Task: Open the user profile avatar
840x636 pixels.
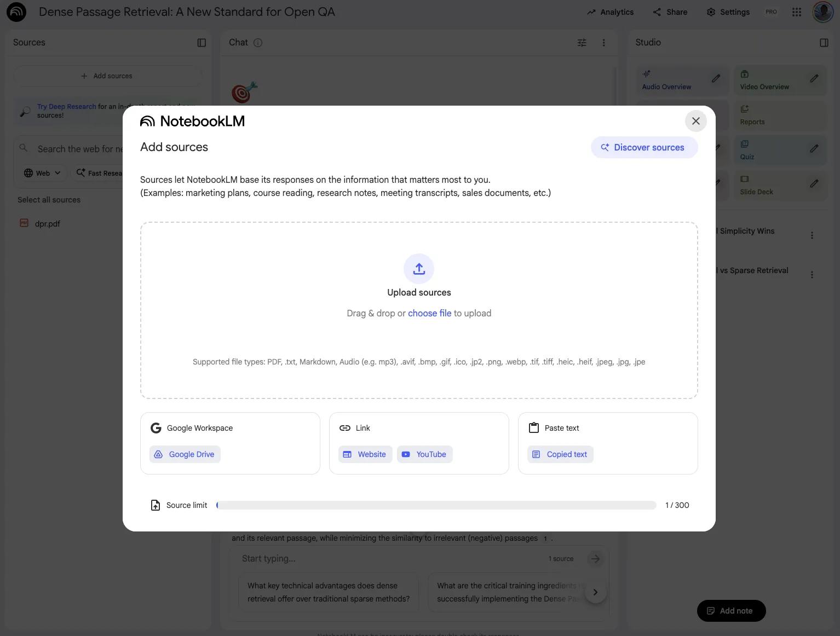Action: [x=822, y=12]
